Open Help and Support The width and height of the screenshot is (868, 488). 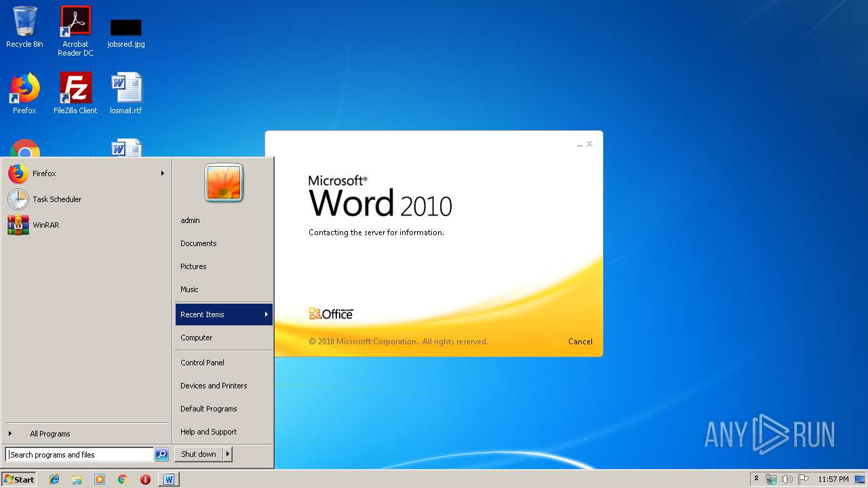point(224,432)
